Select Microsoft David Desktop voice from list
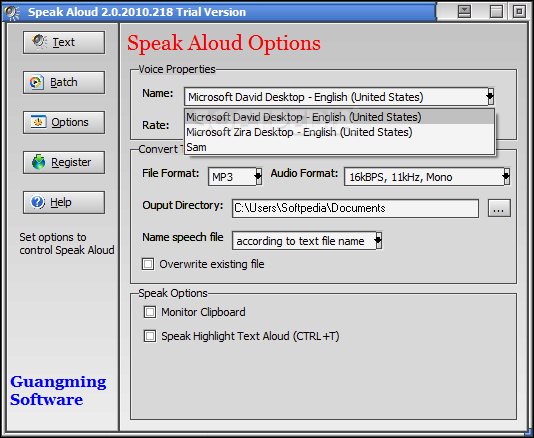The width and height of the screenshot is (534, 438). tap(340, 117)
